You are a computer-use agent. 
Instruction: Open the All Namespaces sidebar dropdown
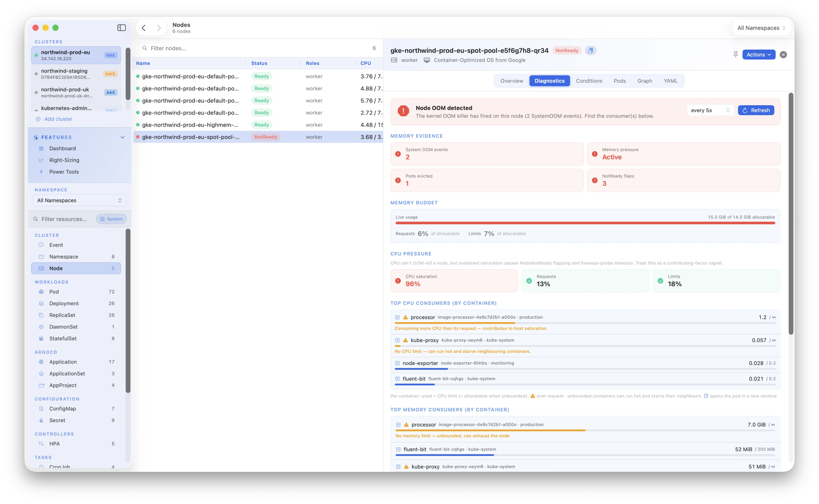(x=79, y=200)
